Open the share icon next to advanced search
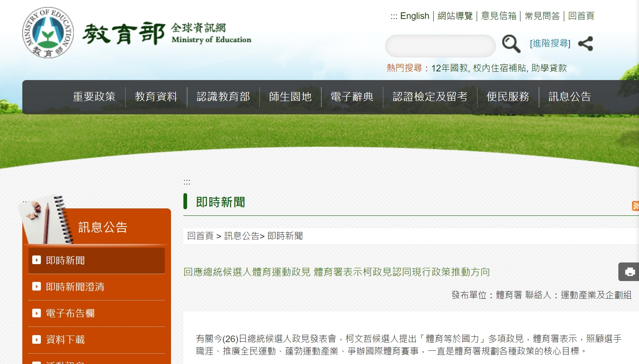The width and height of the screenshot is (639, 364). (585, 44)
